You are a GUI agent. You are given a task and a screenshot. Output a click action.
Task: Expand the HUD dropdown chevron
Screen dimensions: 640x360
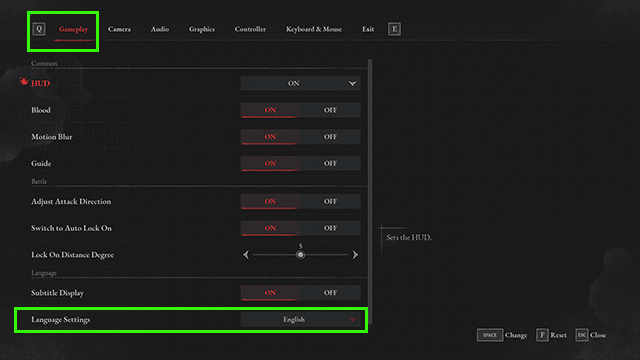[352, 83]
